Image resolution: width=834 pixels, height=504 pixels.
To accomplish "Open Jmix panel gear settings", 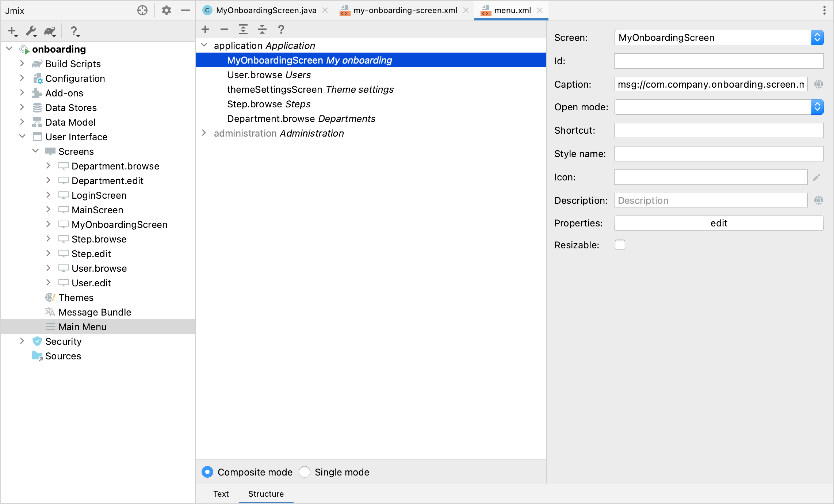I will coord(167,10).
